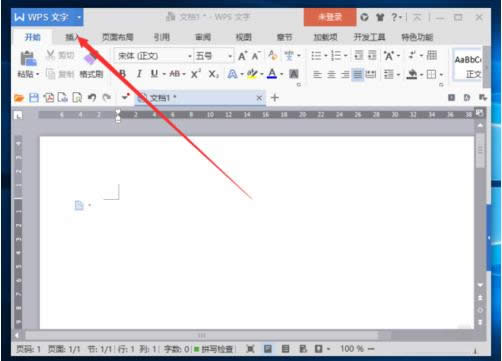Click the Save floppy disk icon

pos(34,98)
